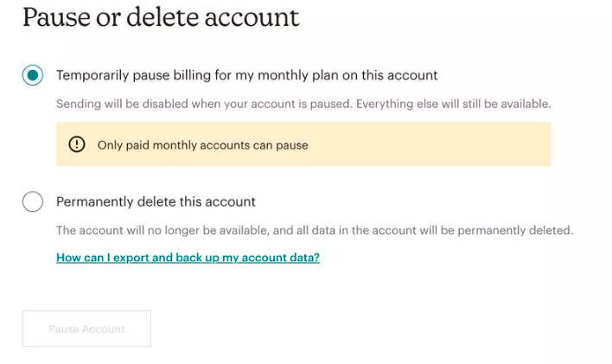The width and height of the screenshot is (612, 364).
Task: Select the permanently delete account radio button
Action: (x=33, y=202)
